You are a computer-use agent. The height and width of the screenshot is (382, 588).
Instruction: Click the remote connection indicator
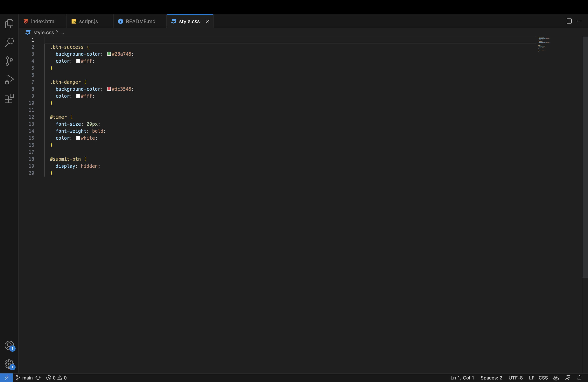(x=6, y=378)
